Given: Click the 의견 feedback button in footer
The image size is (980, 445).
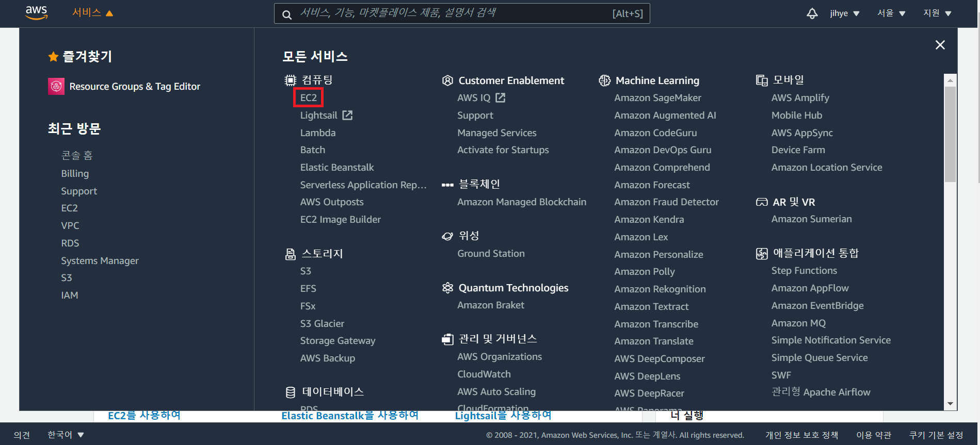Looking at the screenshot, I should [x=22, y=435].
